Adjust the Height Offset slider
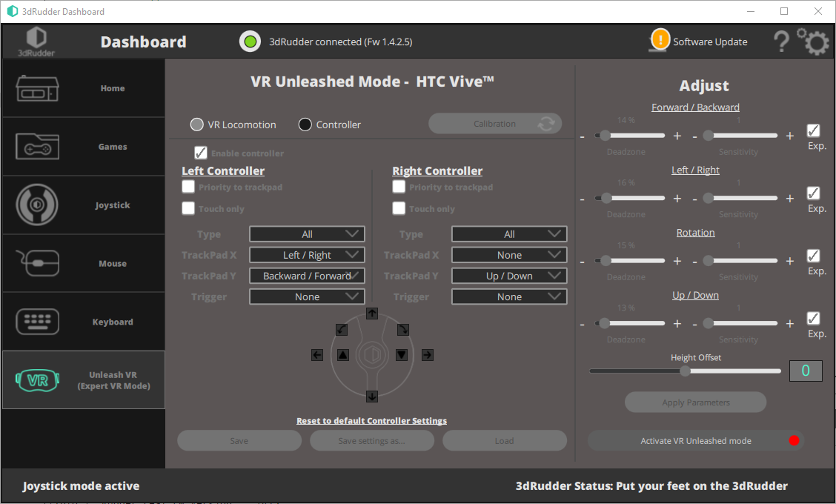This screenshot has height=504, width=836. click(685, 371)
